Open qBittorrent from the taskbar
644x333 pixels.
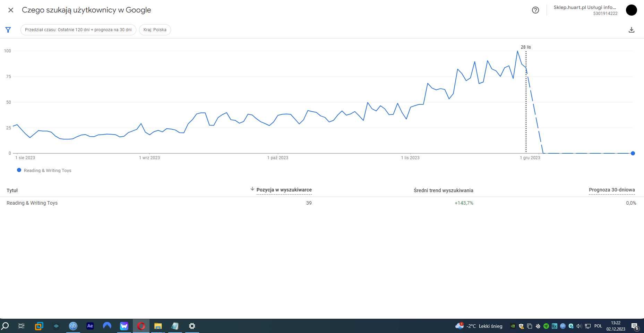[x=73, y=326]
